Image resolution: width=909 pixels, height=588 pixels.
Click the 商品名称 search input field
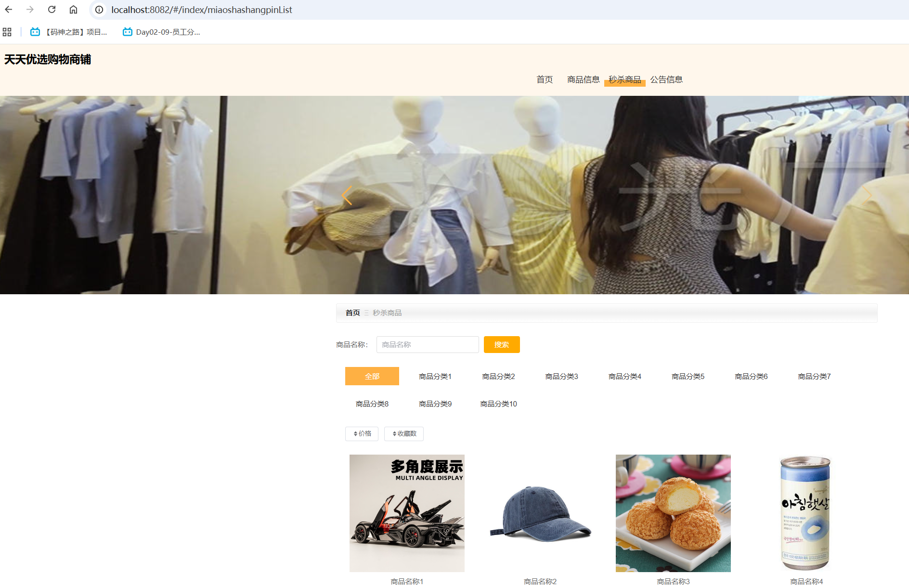(x=427, y=344)
